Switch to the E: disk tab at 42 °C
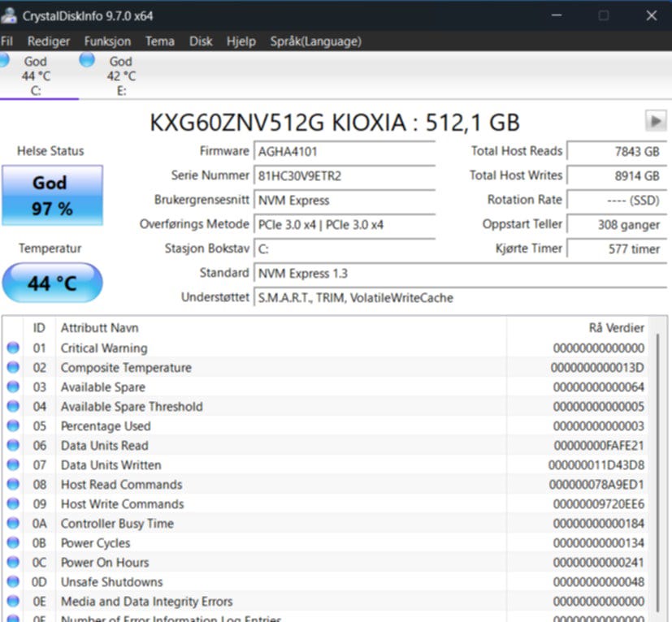This screenshot has height=622, width=672. [x=121, y=76]
